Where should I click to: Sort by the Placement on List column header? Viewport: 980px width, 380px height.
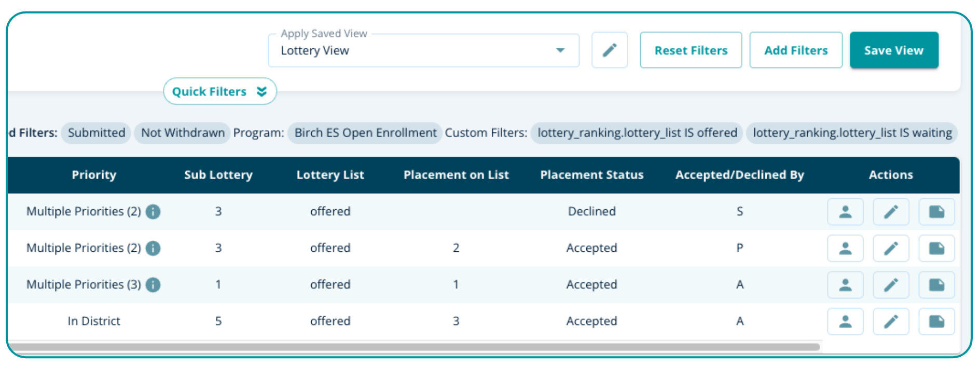(x=456, y=175)
